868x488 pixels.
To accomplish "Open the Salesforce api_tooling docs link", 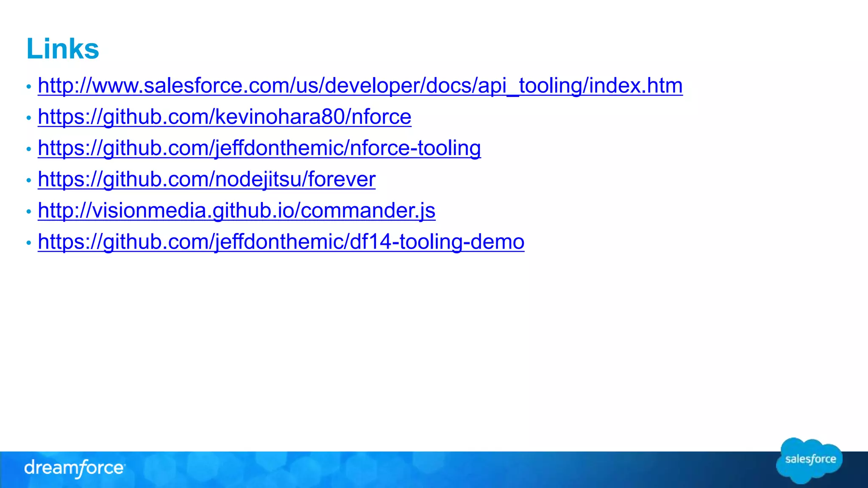I will (x=360, y=86).
